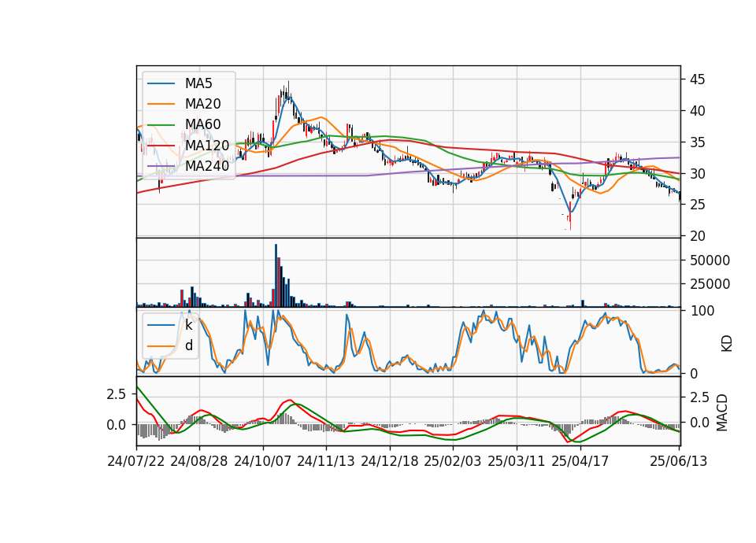This screenshot has width=756, height=543.
Task: Click the price axis value 20
Action: click(697, 236)
